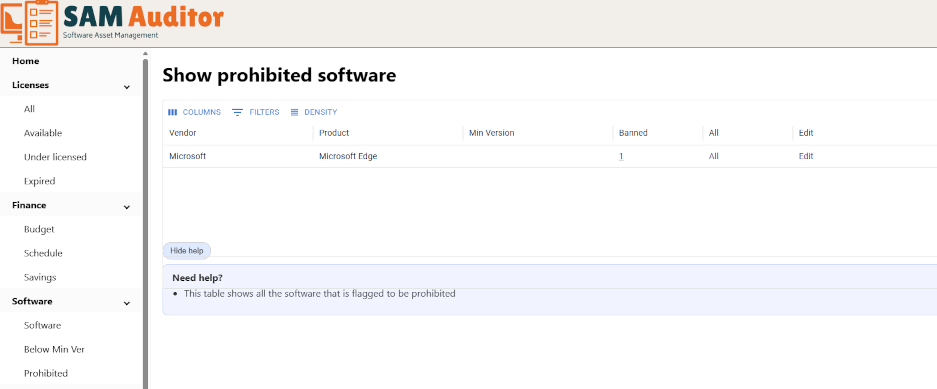Click the Licenses section header
The height and width of the screenshot is (389, 937).
(x=30, y=85)
